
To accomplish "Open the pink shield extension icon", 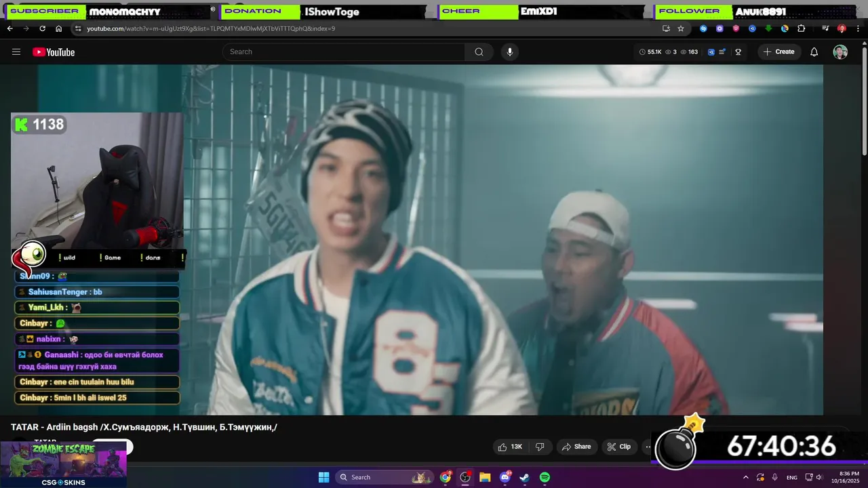I will click(x=736, y=28).
